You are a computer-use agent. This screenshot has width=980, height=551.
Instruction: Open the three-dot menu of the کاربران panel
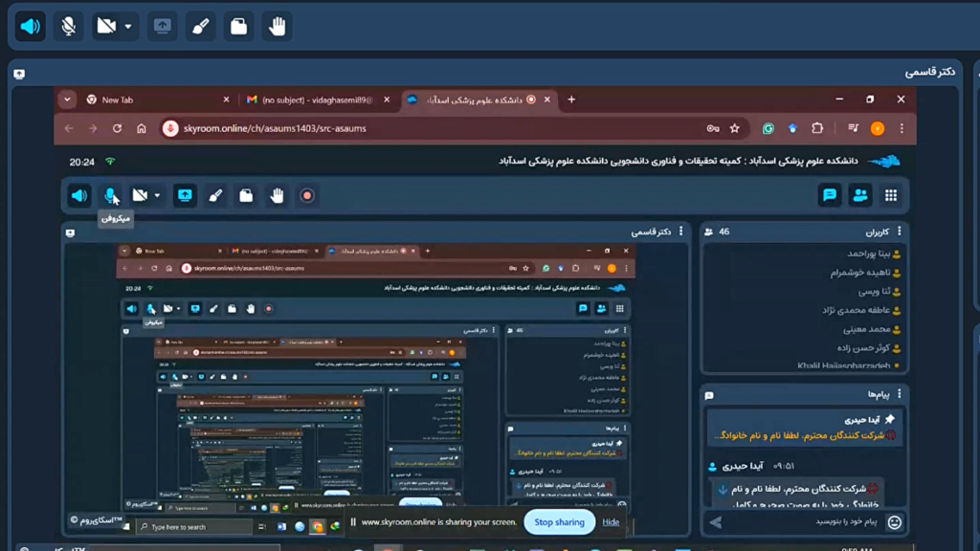[x=899, y=231]
